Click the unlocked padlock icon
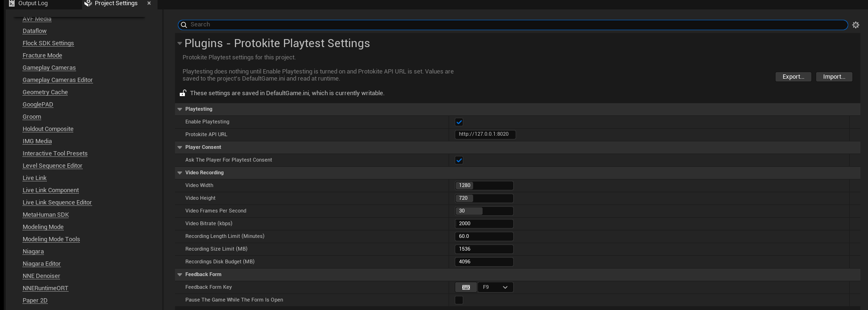This screenshot has height=310, width=868. (x=183, y=93)
